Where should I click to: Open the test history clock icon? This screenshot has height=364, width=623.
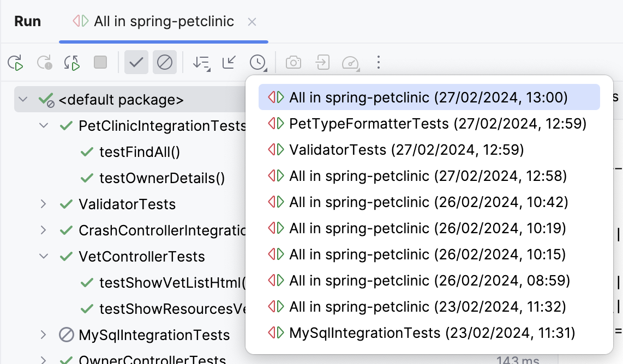(x=257, y=62)
